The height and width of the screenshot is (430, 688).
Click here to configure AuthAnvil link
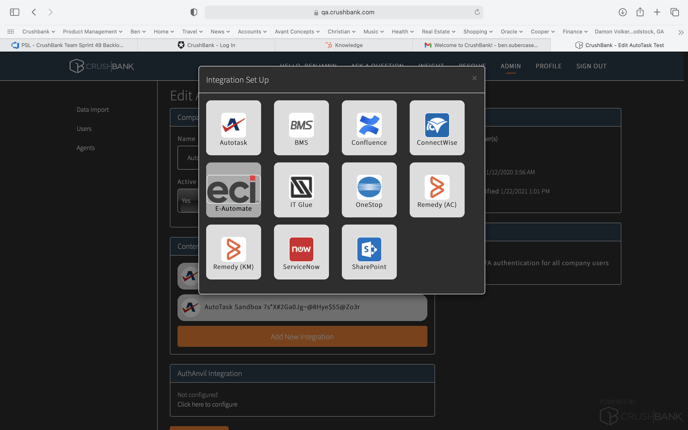[x=207, y=405]
